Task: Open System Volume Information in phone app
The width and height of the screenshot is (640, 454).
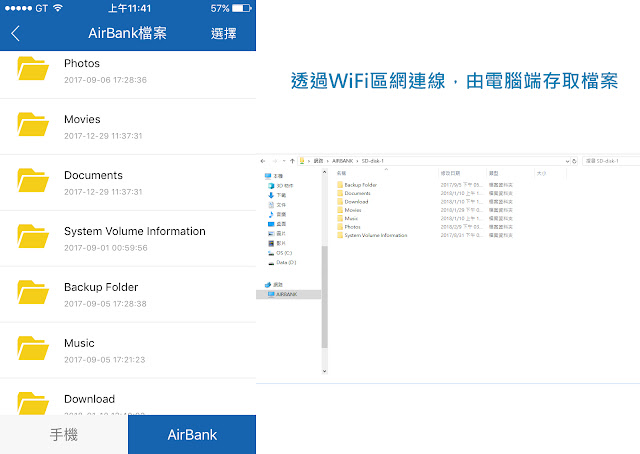Action: 128,238
